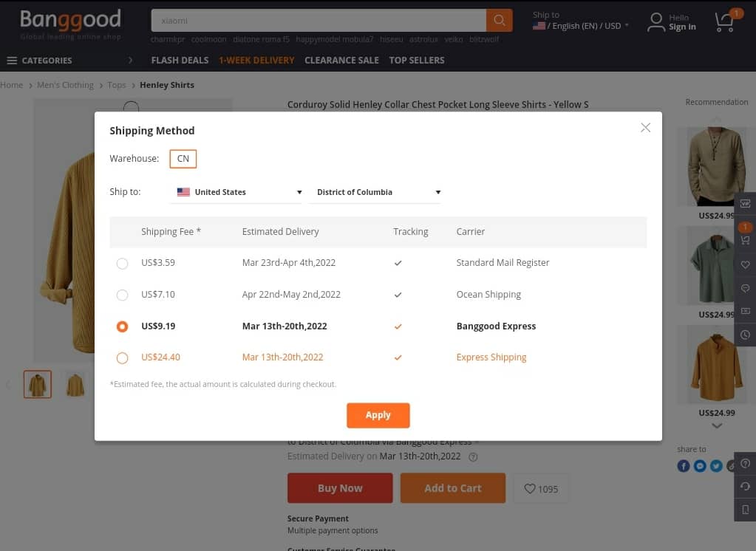Open the 1-Week Delivery tab

pyautogui.click(x=256, y=61)
